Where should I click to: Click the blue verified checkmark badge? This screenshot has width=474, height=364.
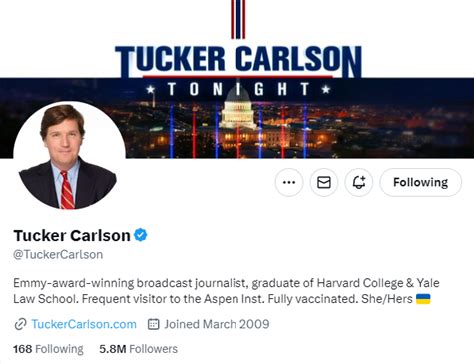(x=141, y=235)
